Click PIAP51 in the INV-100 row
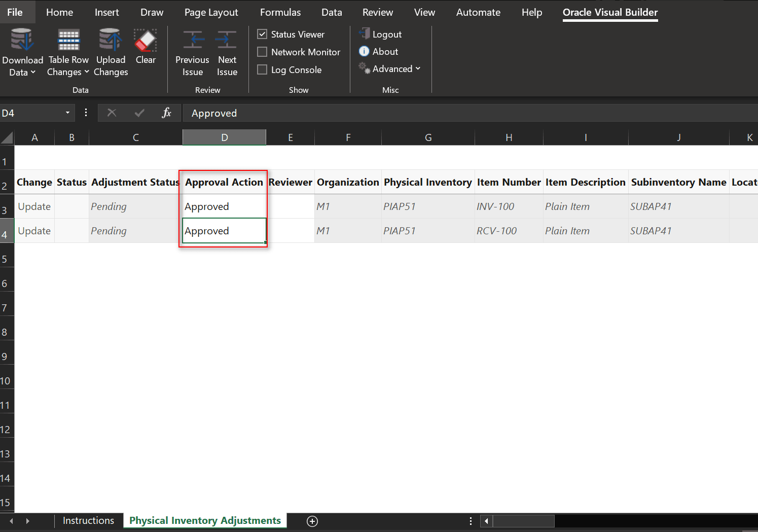Image resolution: width=758 pixels, height=532 pixels. [x=428, y=206]
